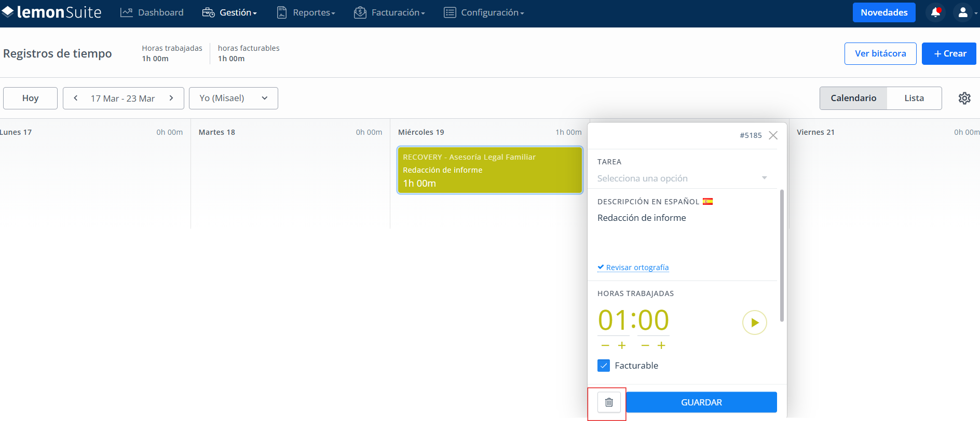Click the 17 Mar - 23 Mar date range
Viewport: 980px width, 421px height.
(x=123, y=99)
